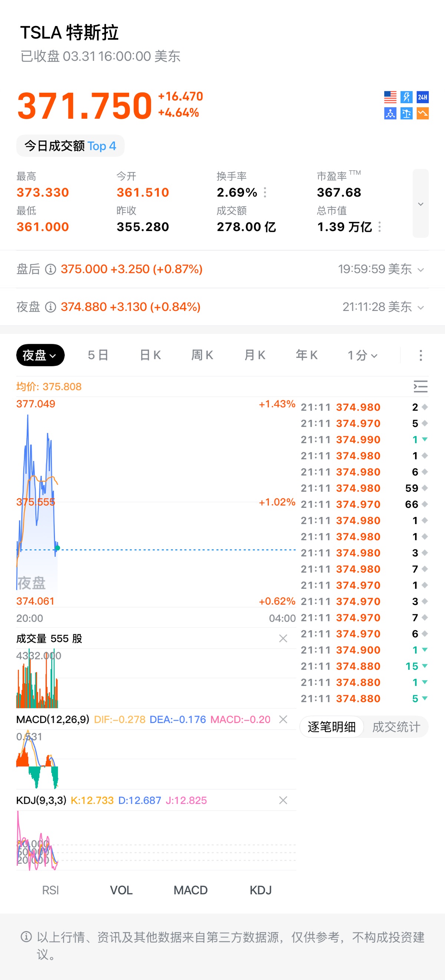This screenshot has width=445, height=980.
Task: Tap the info icon next to 盘后
Action: click(x=50, y=269)
